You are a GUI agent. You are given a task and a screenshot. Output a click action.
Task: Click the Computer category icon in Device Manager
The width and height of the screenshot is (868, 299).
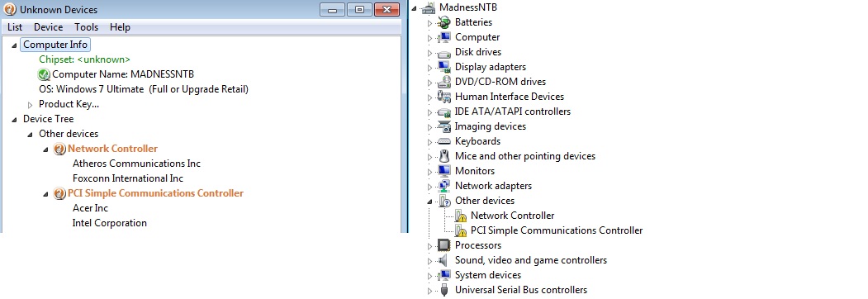click(x=444, y=38)
